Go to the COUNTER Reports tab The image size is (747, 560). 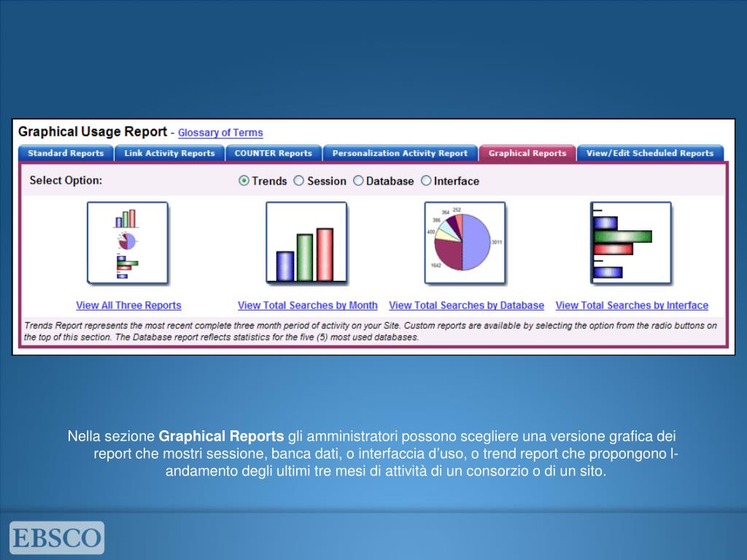pyautogui.click(x=274, y=153)
